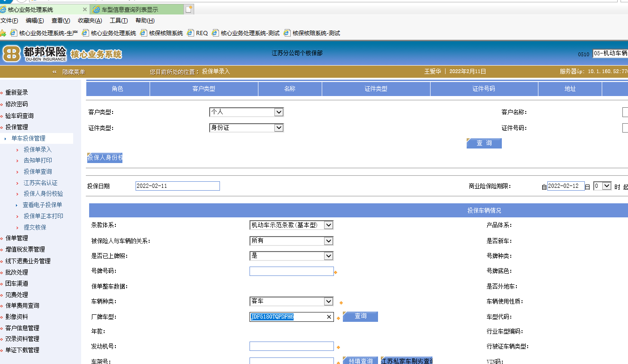Open 投保单正本打印 menu item
Screen dimensions: 628x364
click(x=43, y=216)
